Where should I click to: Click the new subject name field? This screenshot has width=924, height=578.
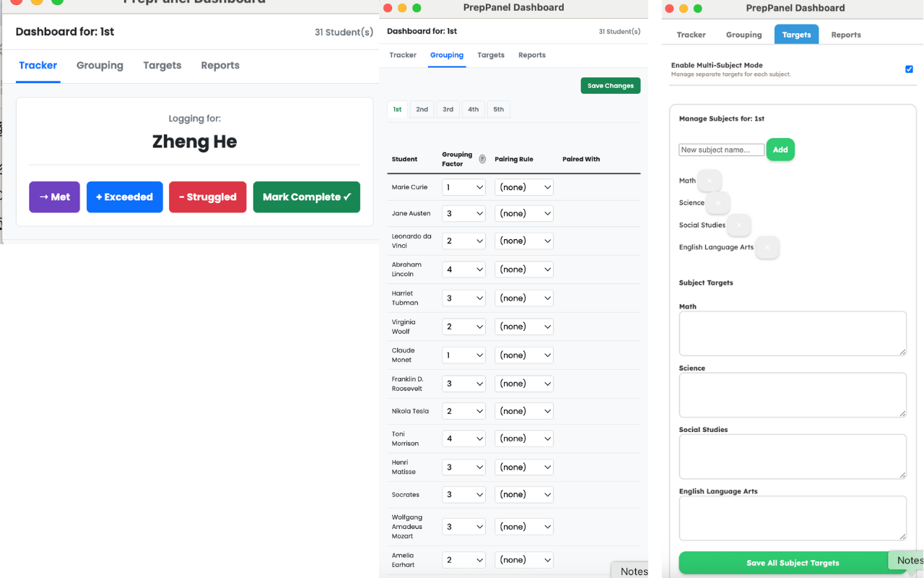pos(721,150)
